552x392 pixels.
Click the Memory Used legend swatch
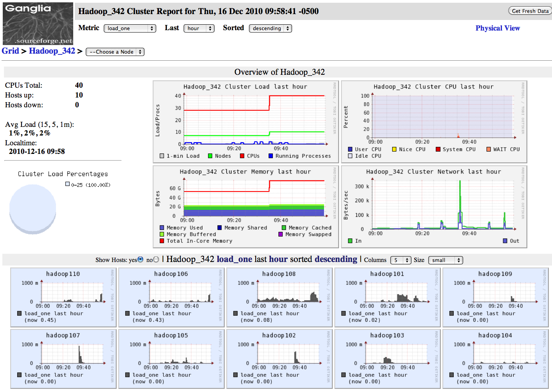pyautogui.click(x=162, y=228)
